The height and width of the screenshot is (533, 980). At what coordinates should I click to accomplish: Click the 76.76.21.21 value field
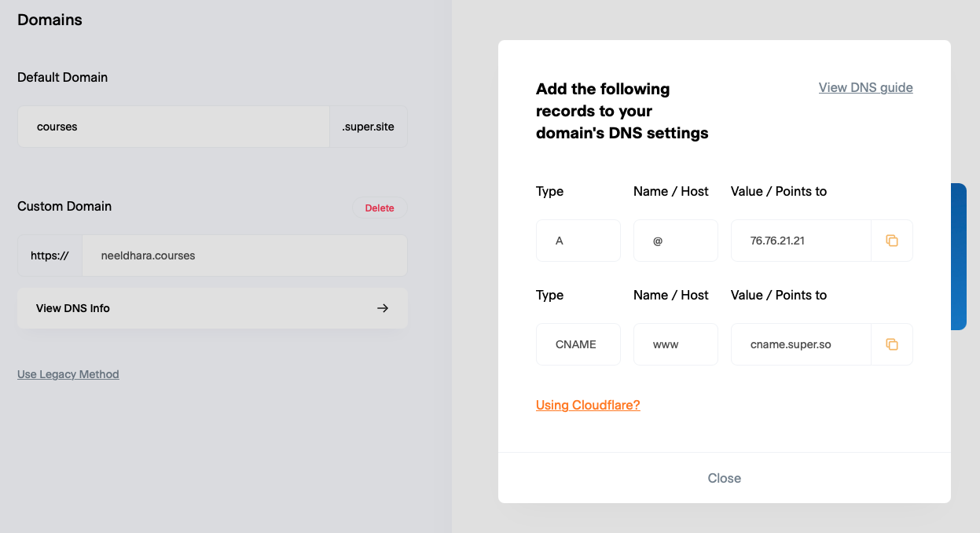tap(801, 241)
